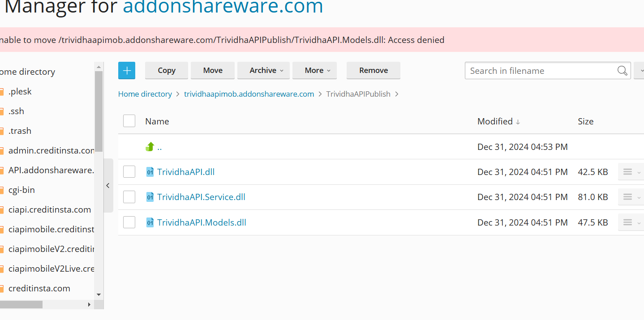The width and height of the screenshot is (644, 320).
Task: Click the green up-arrow parent directory icon
Action: [150, 147]
